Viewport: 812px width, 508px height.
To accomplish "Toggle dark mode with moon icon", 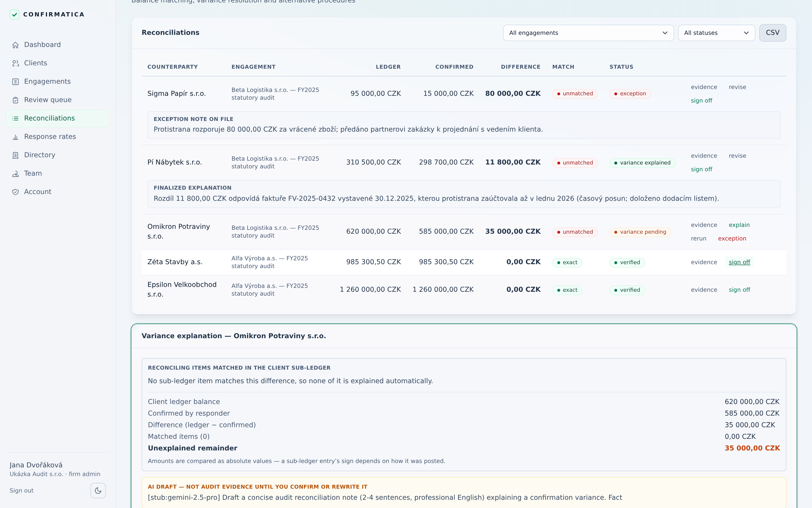I will coord(98,491).
